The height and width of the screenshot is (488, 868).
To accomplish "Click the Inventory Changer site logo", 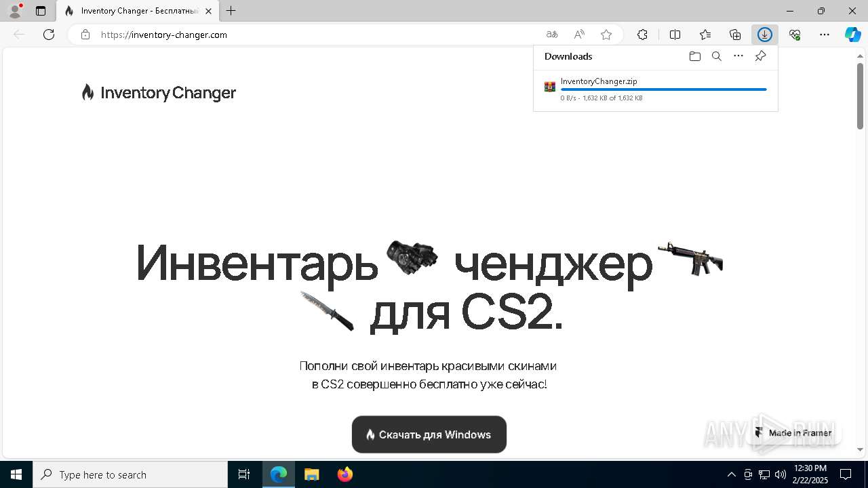I will pos(159,92).
